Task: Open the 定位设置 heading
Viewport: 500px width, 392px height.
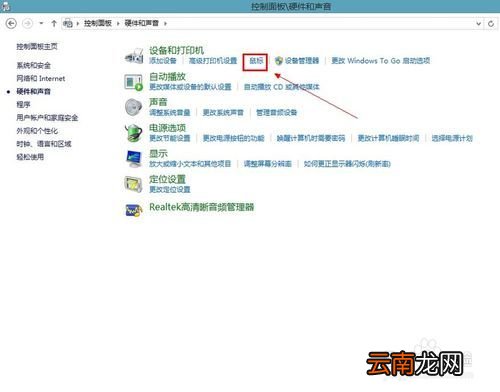Action: 167,179
